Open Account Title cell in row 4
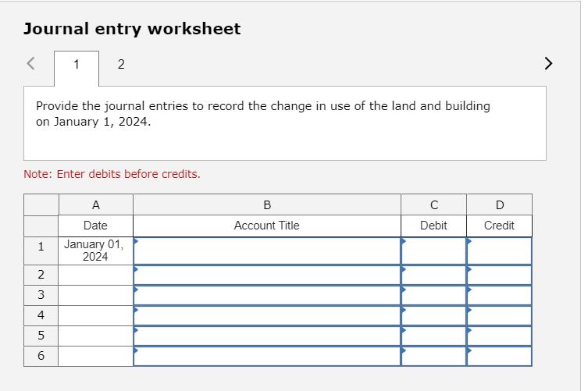The width and height of the screenshot is (588, 391). coord(267,315)
